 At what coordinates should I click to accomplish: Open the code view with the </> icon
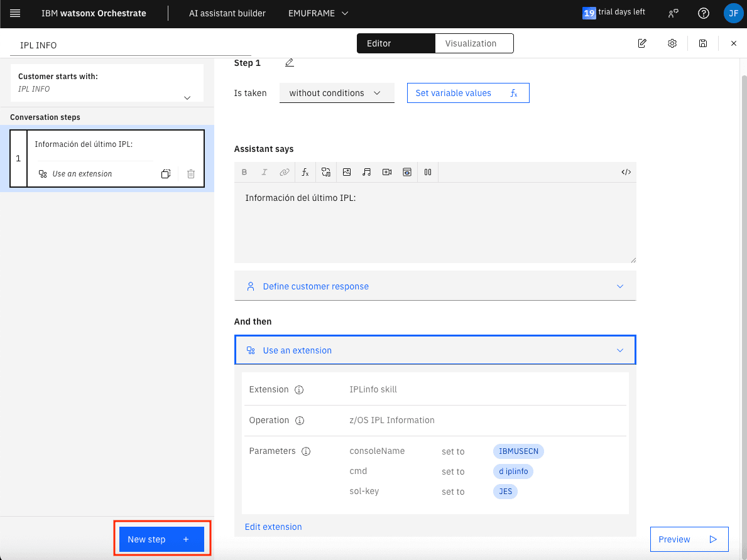coord(626,172)
